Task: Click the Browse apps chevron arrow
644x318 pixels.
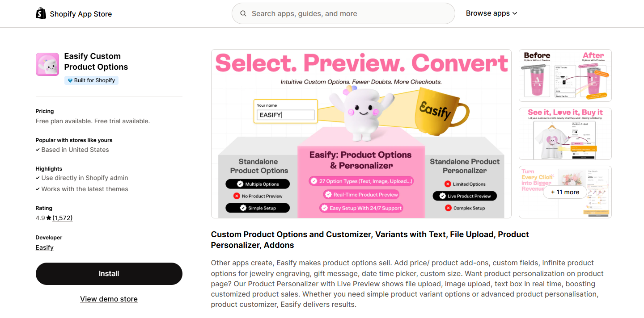Action: [515, 13]
